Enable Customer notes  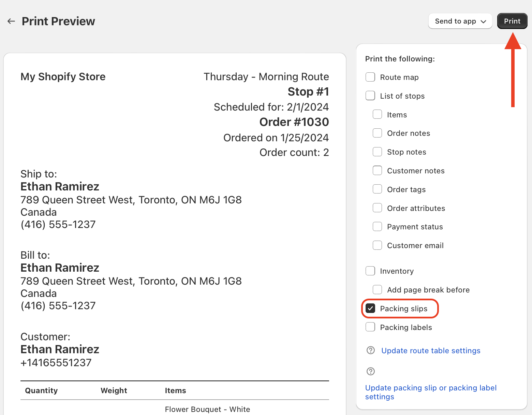377,170
